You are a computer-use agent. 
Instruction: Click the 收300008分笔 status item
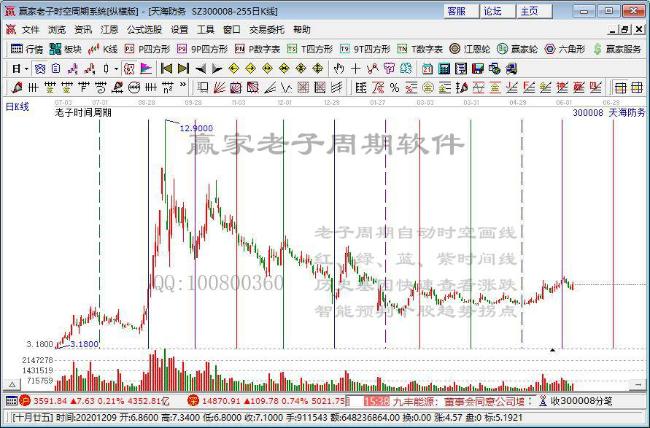click(x=581, y=401)
